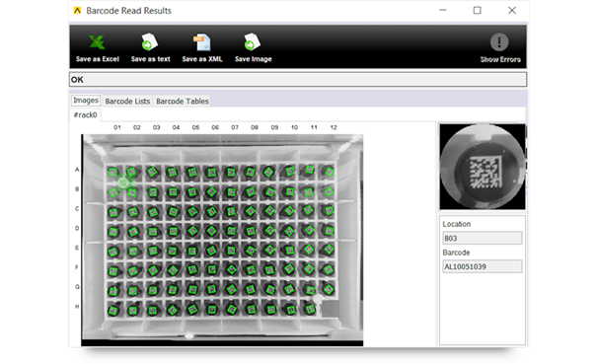This screenshot has width=597, height=364.
Task: Click the Barcode field showing AL10051039
Action: click(483, 266)
